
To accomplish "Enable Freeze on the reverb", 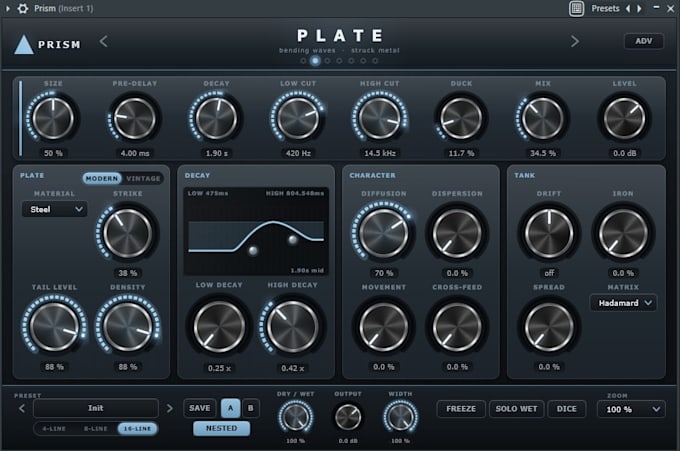I will 461,409.
